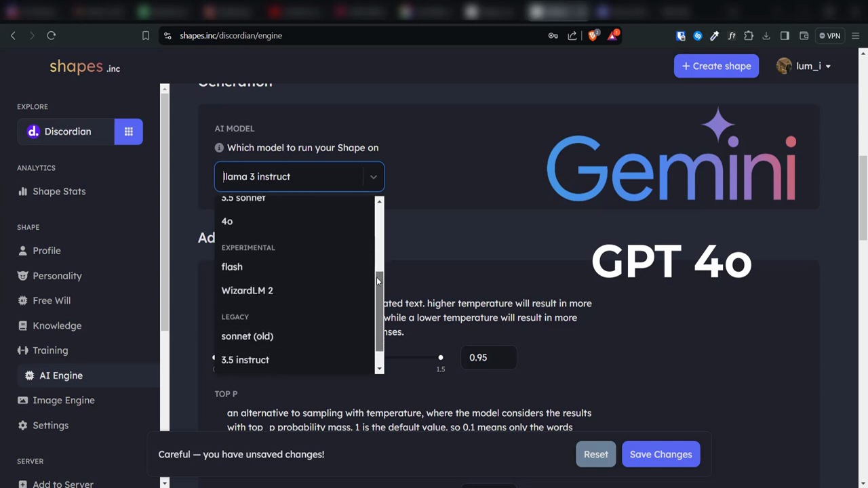The height and width of the screenshot is (488, 868).
Task: Go to Free Will settings
Action: tap(44, 300)
